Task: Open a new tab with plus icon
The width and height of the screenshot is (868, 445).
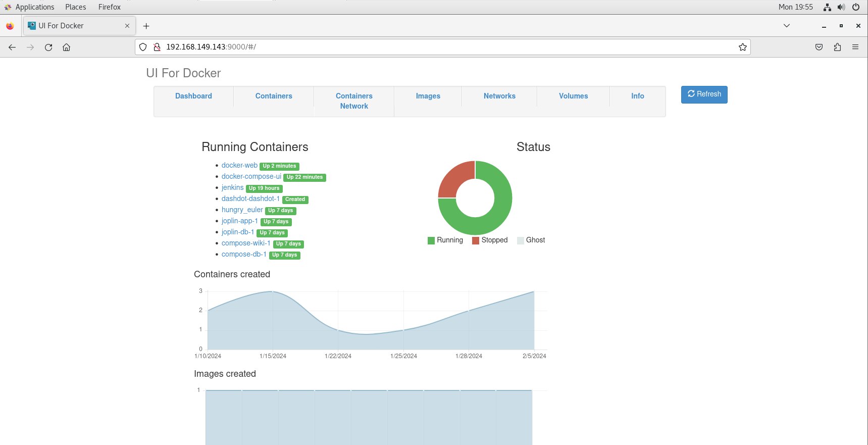Action: tap(146, 26)
